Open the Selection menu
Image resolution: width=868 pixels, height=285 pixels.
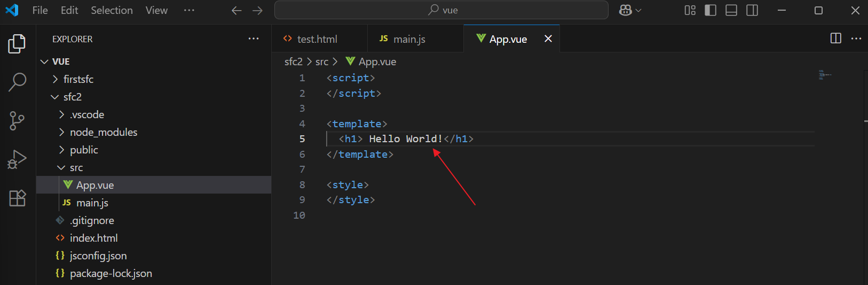coord(112,10)
